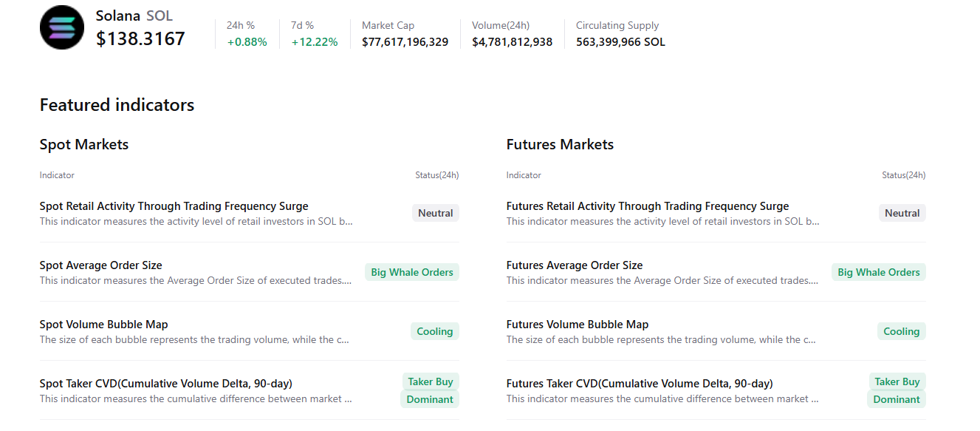
Task: Click the Featured indicators heading
Action: pyautogui.click(x=117, y=104)
